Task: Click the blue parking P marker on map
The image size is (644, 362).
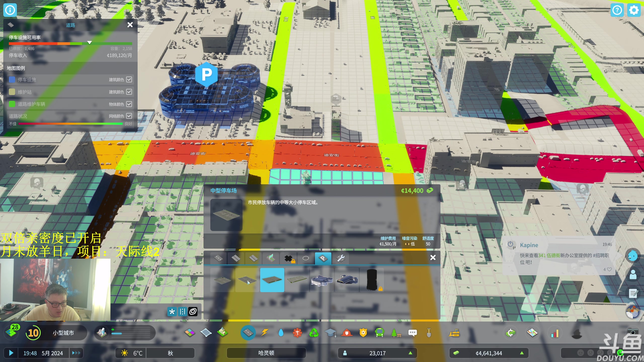Action: 207,74
